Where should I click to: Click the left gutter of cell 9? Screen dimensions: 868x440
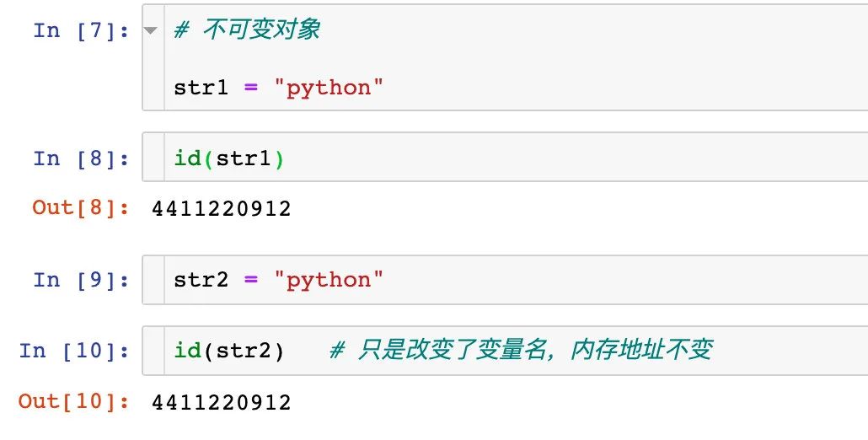tap(154, 280)
